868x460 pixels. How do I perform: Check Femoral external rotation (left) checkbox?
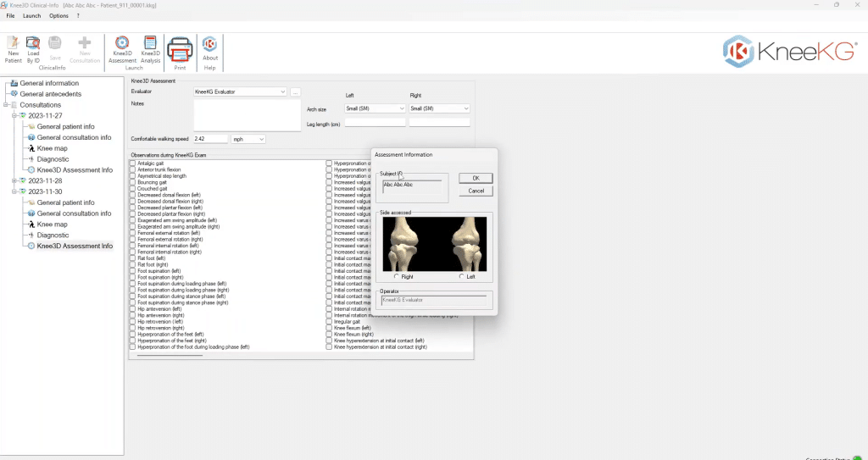coord(132,233)
